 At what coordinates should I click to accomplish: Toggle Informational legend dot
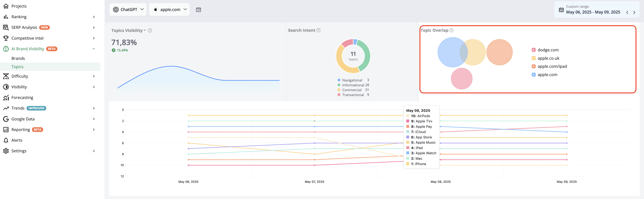pyautogui.click(x=339, y=85)
